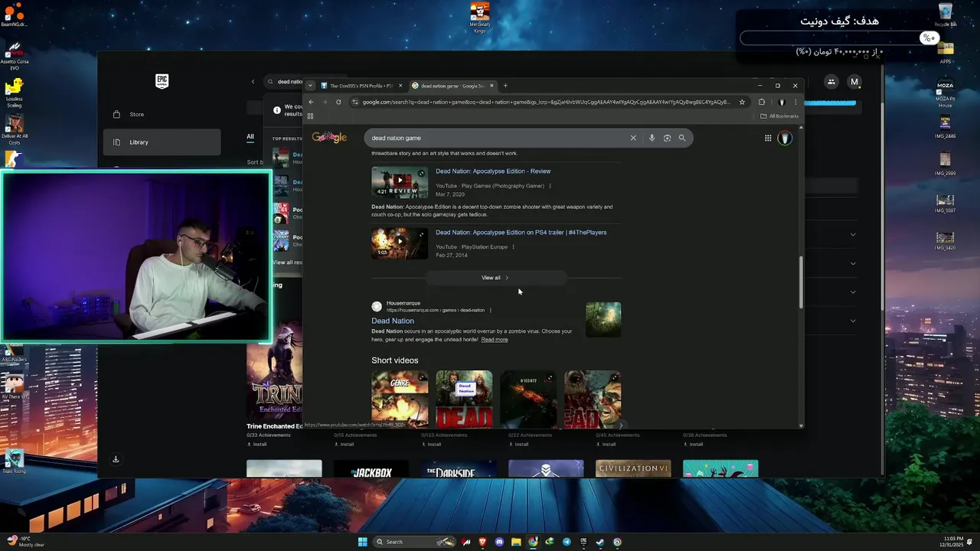Open File Explorer from the taskbar
This screenshot has height=551, width=980.
click(x=516, y=542)
